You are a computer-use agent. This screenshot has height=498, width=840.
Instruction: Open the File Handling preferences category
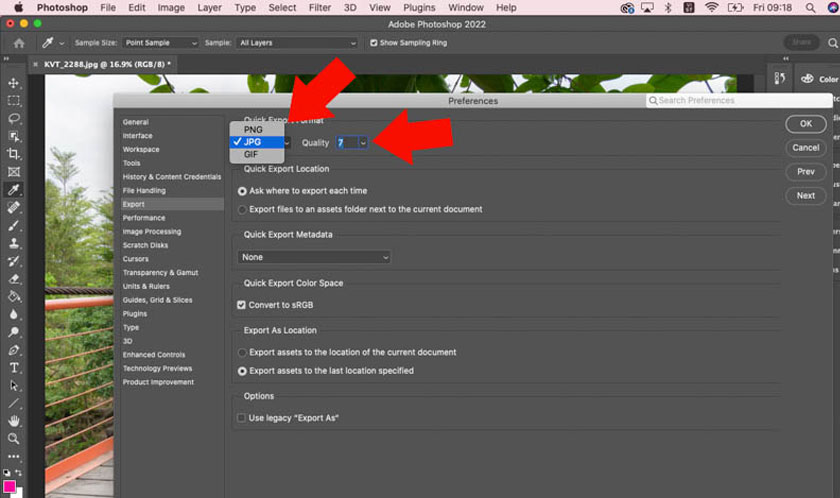[x=144, y=191]
